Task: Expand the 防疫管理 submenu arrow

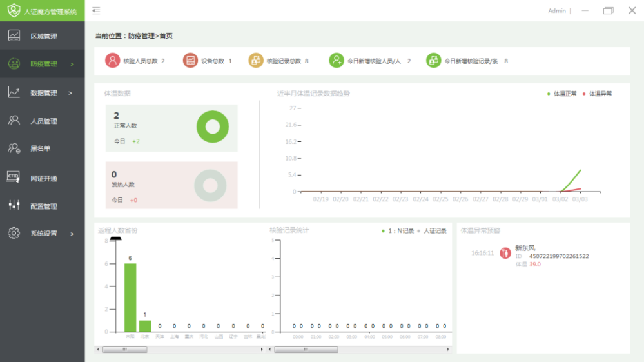Action: [72, 65]
